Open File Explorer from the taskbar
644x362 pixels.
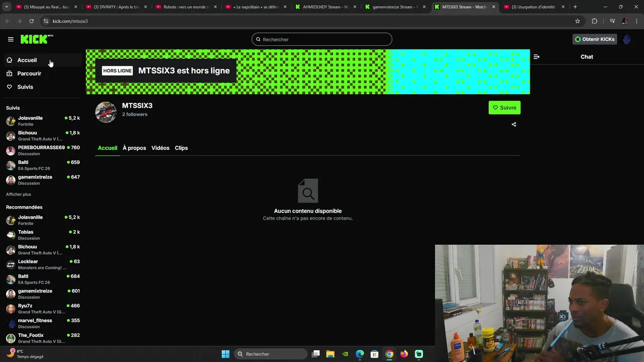pyautogui.click(x=331, y=354)
